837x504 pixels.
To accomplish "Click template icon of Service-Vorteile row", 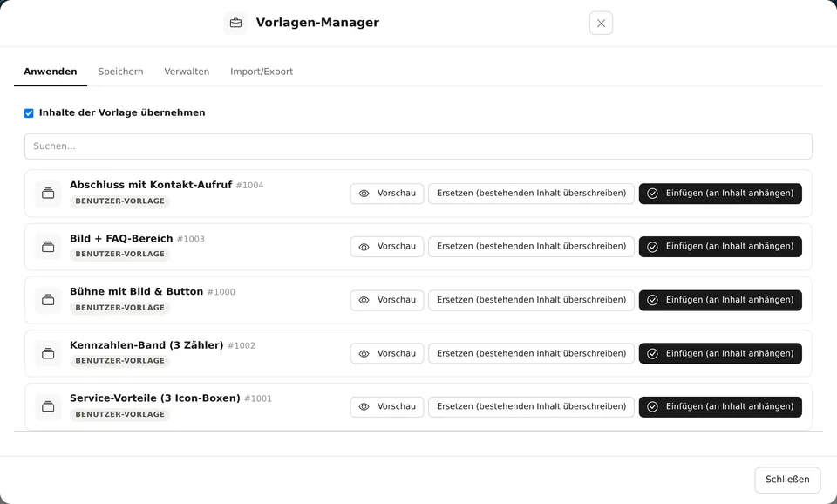I will pos(48,407).
